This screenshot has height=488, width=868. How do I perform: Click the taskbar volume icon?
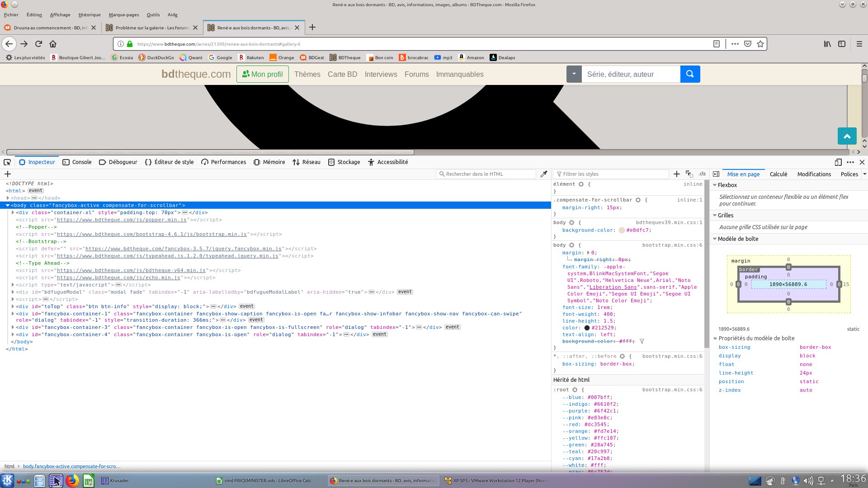click(x=808, y=481)
